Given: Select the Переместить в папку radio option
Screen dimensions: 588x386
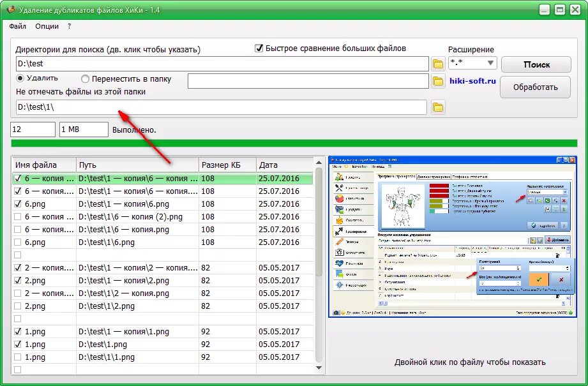Looking at the screenshot, I should point(86,79).
